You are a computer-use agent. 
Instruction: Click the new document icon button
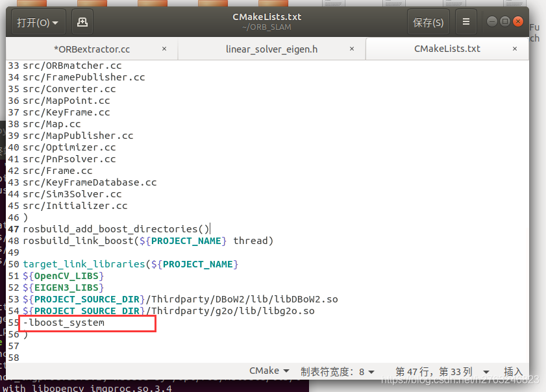click(x=82, y=22)
